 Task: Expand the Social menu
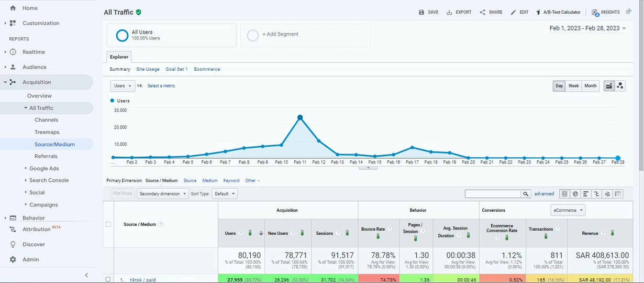click(26, 192)
